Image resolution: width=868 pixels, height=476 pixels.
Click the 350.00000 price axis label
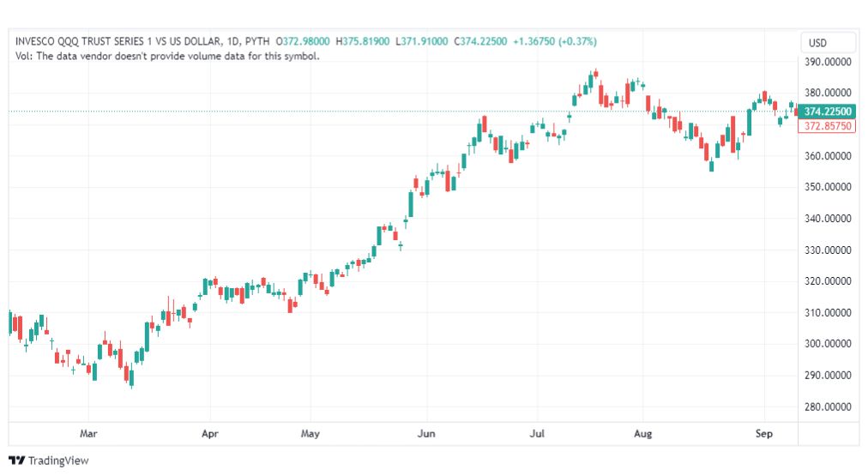pos(828,187)
